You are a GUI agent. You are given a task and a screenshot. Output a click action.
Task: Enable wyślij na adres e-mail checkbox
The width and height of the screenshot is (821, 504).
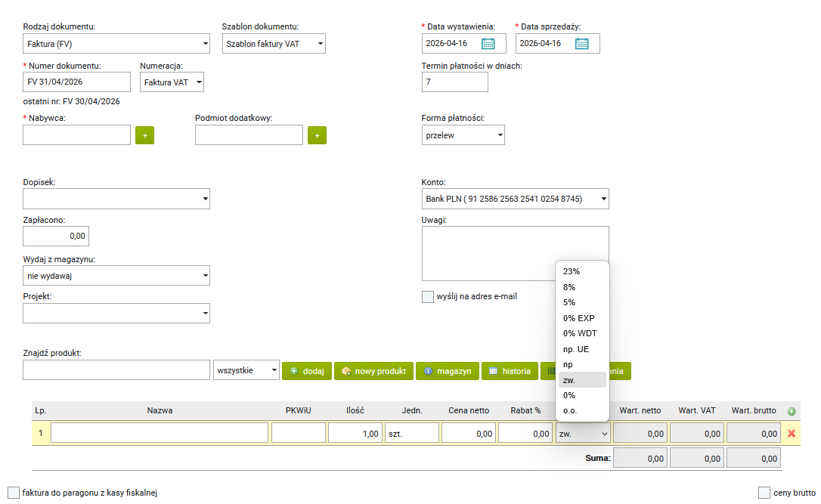tap(428, 296)
